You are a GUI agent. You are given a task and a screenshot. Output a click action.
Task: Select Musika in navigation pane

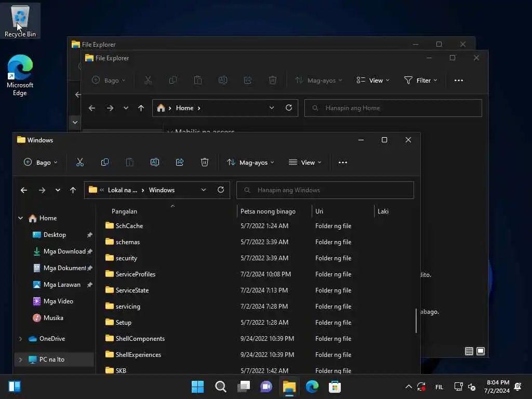coord(55,318)
